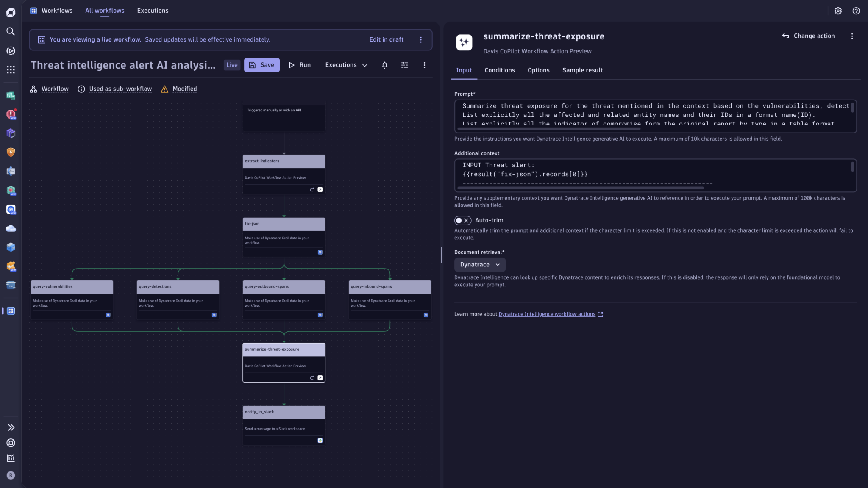
Task: Switch to the Sample result tab
Action: pos(582,70)
